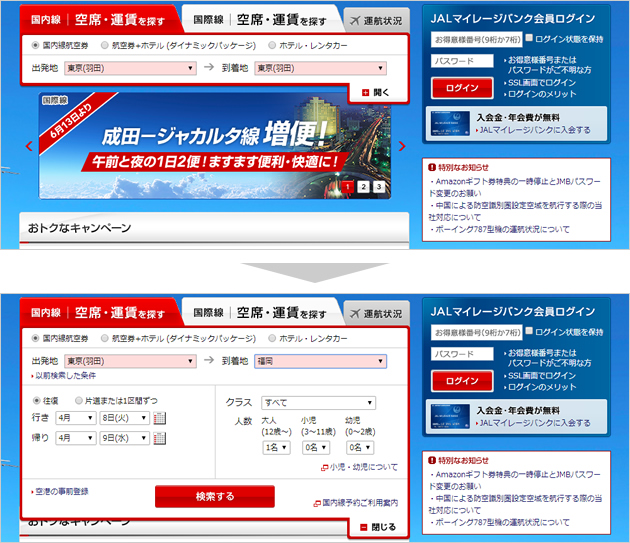Open 中国による防空識別圏 notice, lower screenshot
Image resolution: width=630 pixels, height=543 pixels.
(x=515, y=504)
